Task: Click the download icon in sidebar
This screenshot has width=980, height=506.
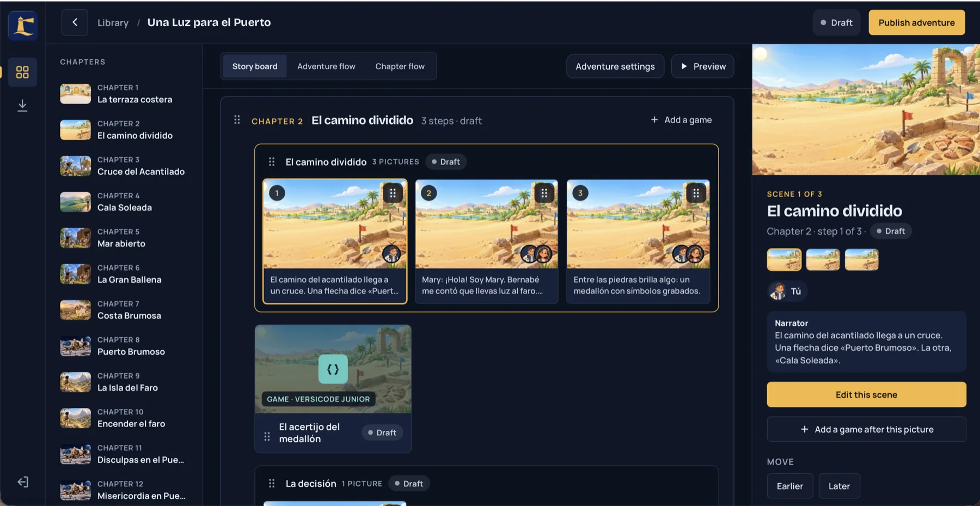Action: (22, 105)
